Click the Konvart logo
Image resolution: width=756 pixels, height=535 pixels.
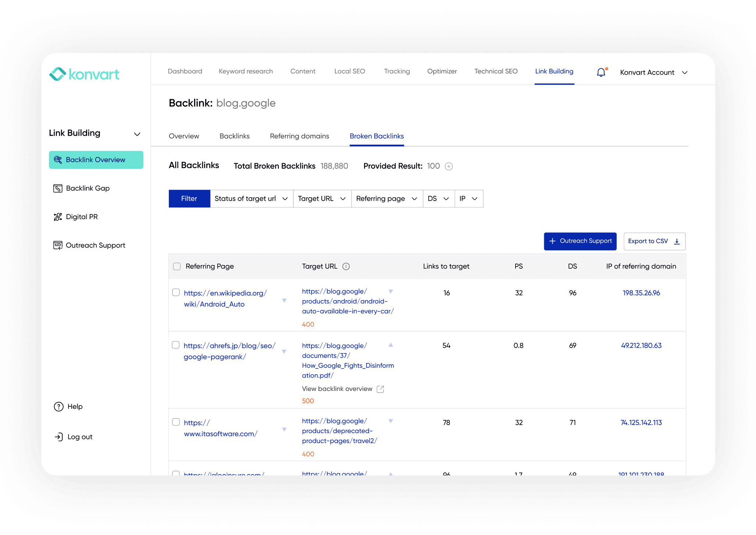click(x=84, y=74)
